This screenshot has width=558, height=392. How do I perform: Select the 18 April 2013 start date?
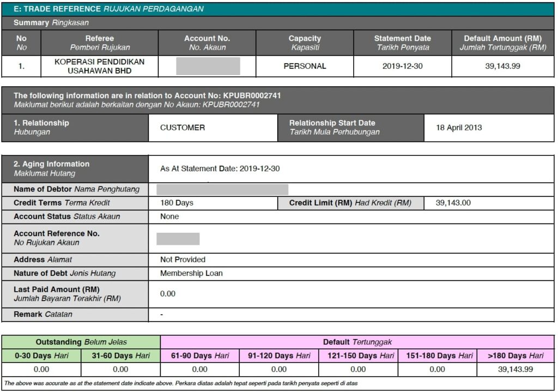pos(459,128)
